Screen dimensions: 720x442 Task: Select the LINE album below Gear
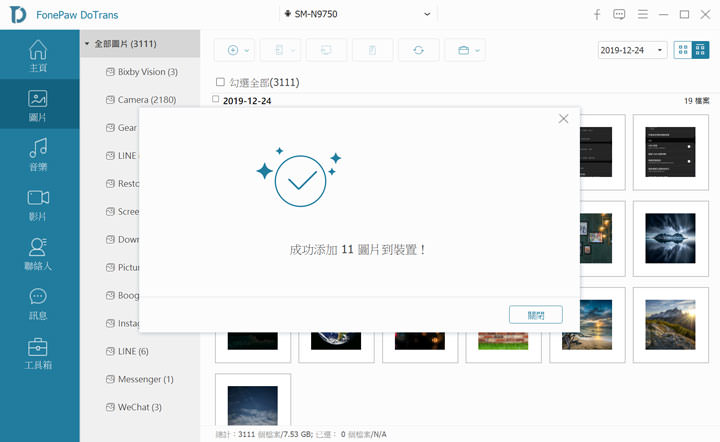pos(122,156)
